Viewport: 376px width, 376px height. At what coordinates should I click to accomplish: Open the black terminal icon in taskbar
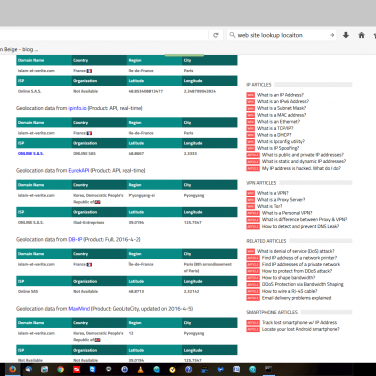(268, 369)
